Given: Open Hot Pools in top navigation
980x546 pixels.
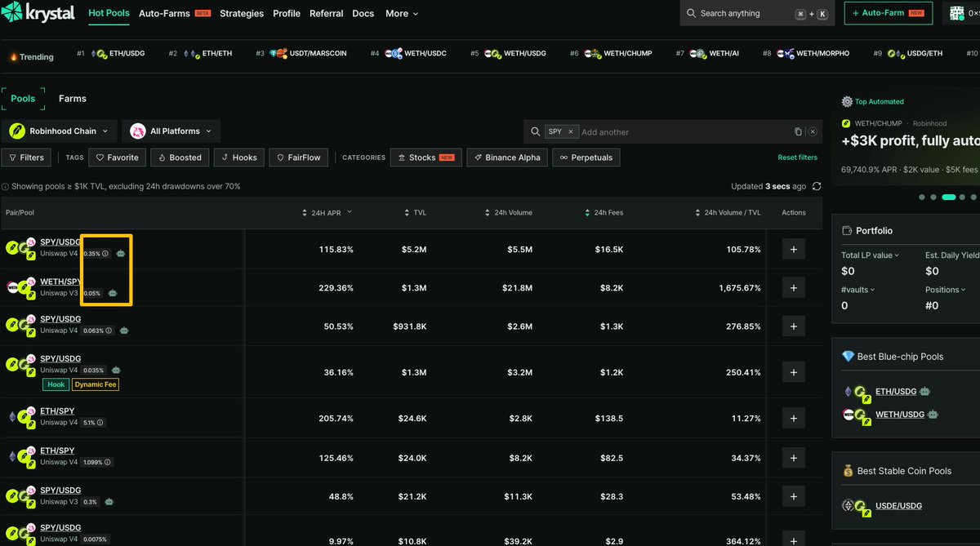Looking at the screenshot, I should point(109,14).
